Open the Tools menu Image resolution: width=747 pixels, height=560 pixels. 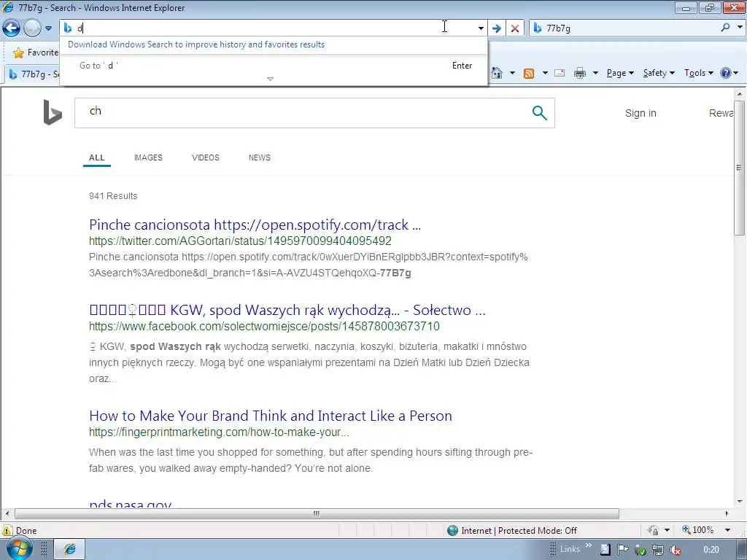coord(698,73)
